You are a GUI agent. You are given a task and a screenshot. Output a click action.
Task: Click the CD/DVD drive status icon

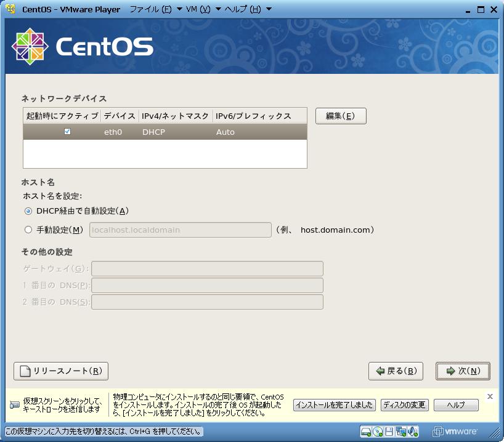(378, 431)
